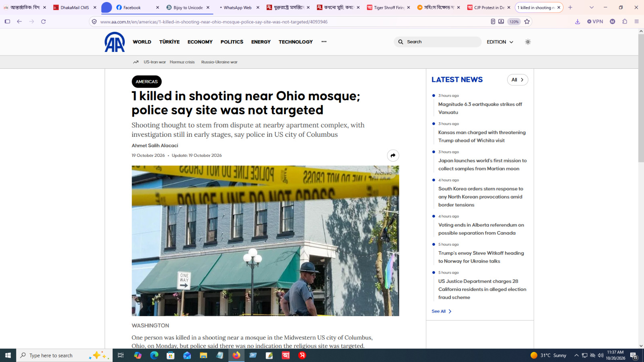Open the See All link
Viewport: 644px width, 362px height.
pos(442,311)
